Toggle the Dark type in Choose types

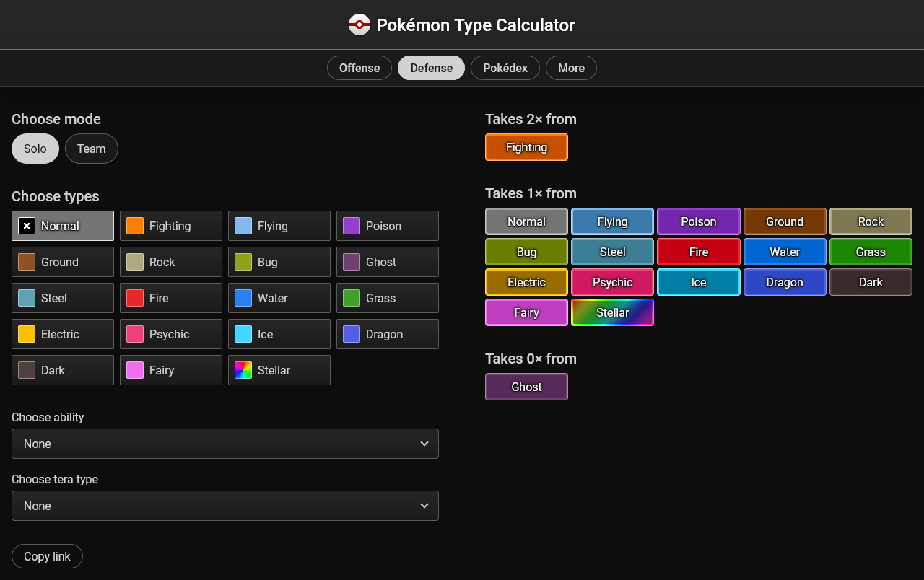coord(63,370)
